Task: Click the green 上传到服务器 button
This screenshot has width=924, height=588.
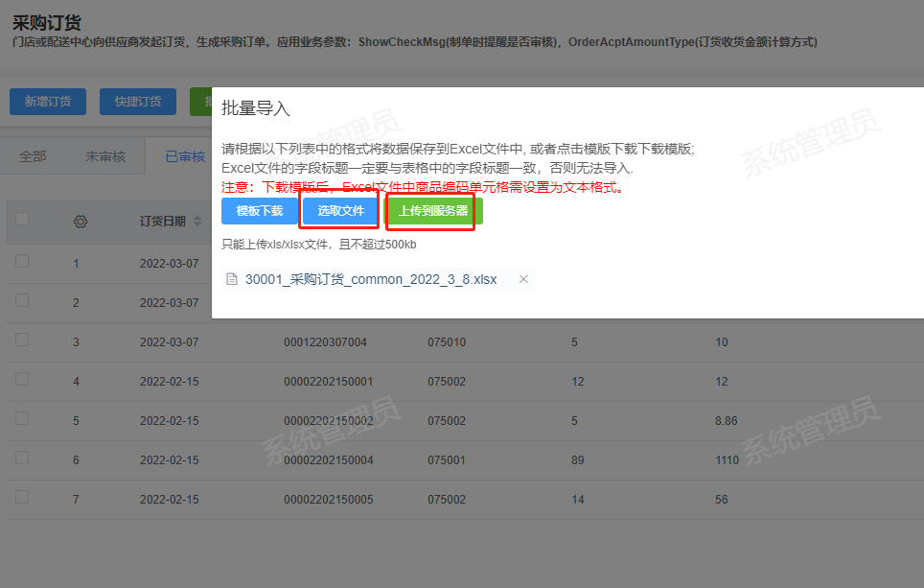Action: point(435,211)
